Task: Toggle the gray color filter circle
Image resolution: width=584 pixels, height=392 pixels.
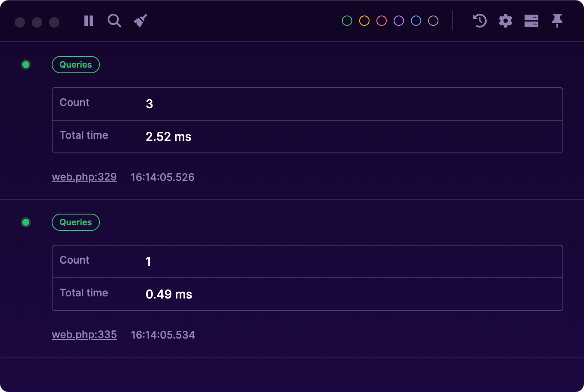Action: 433,20
